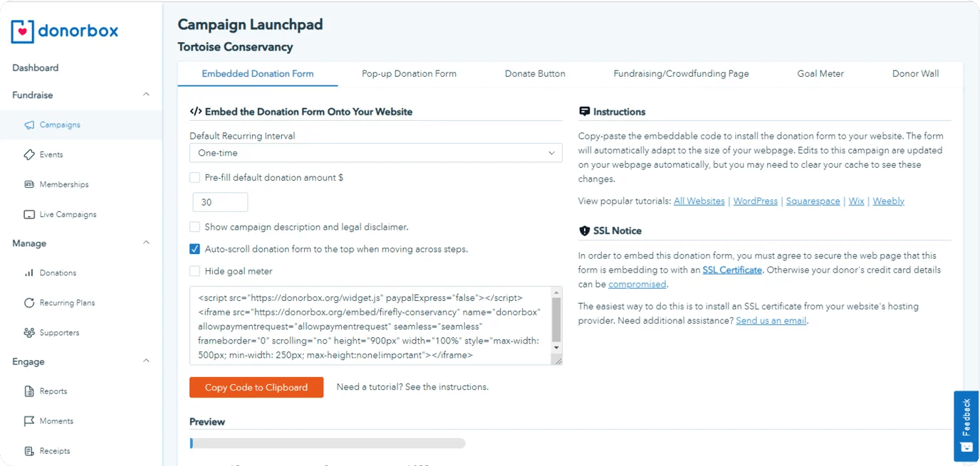Edit the default donation amount field

[219, 202]
